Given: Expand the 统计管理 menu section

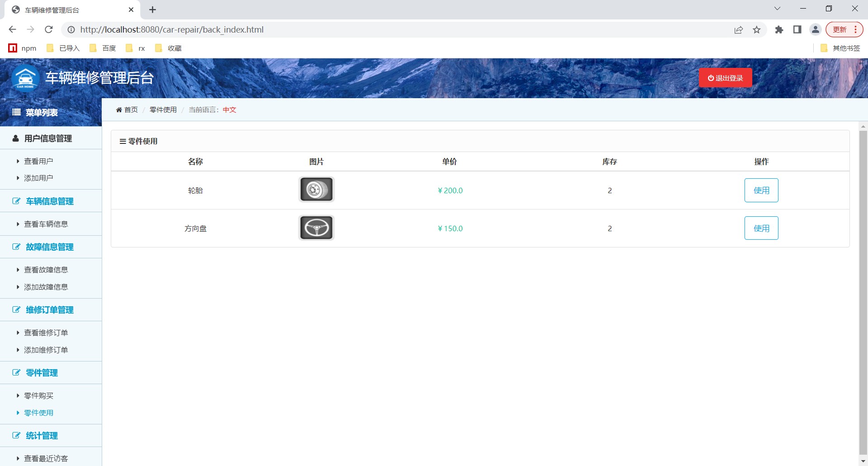Looking at the screenshot, I should click(42, 436).
